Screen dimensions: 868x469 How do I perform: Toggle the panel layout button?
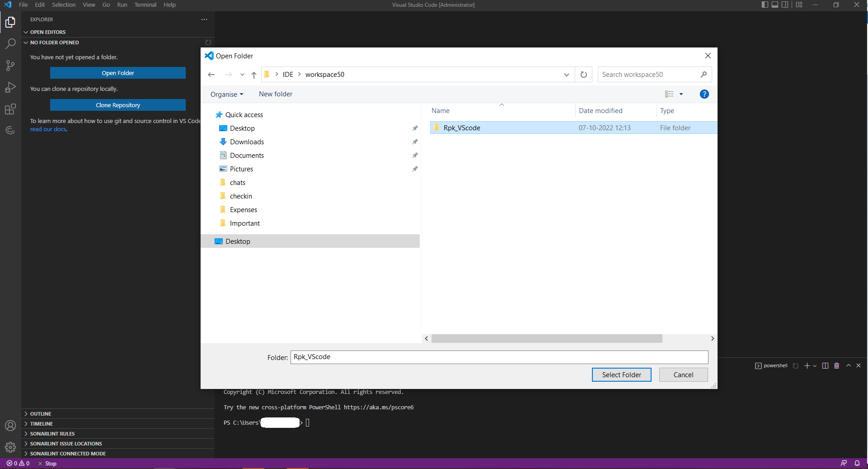coord(774,5)
